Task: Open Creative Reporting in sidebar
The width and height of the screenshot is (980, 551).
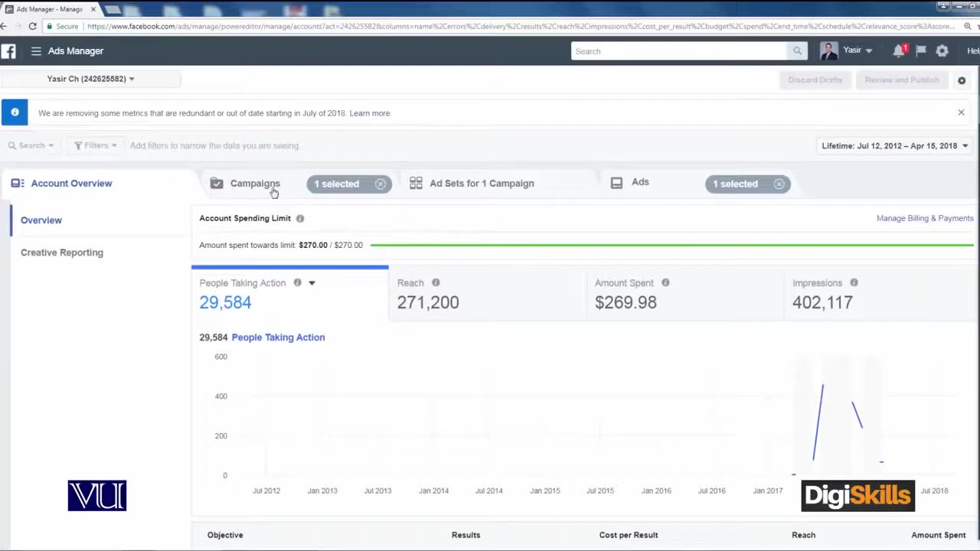Action: click(x=62, y=253)
